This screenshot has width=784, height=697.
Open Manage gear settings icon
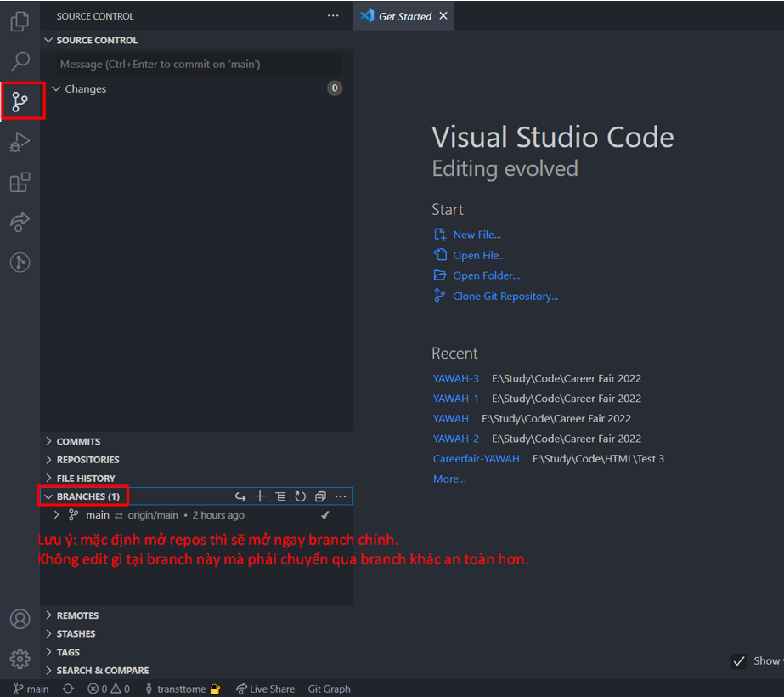[x=20, y=659]
